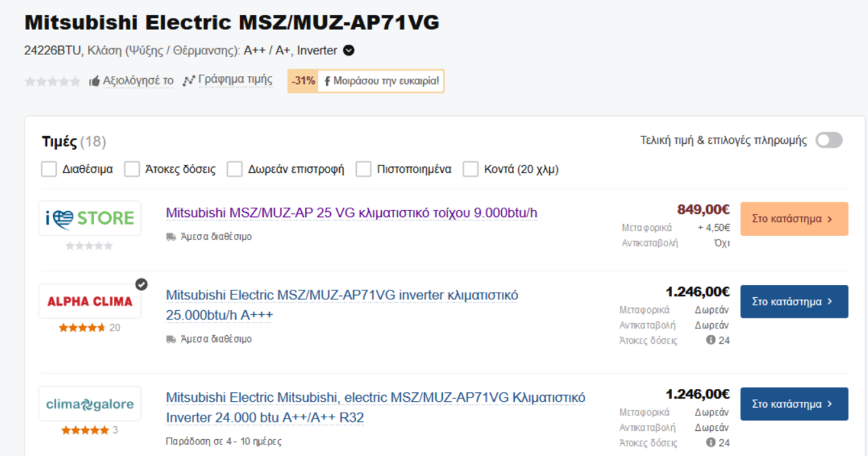
Task: Toggle Τελική τιμή & επιλογές πληρωμής switch
Action: coord(829,140)
